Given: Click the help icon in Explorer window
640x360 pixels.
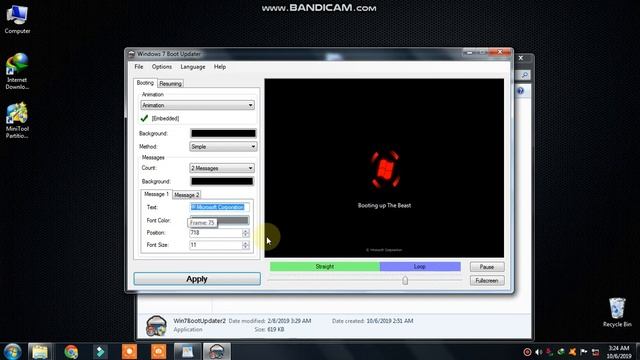Looking at the screenshot, I should pyautogui.click(x=520, y=91).
